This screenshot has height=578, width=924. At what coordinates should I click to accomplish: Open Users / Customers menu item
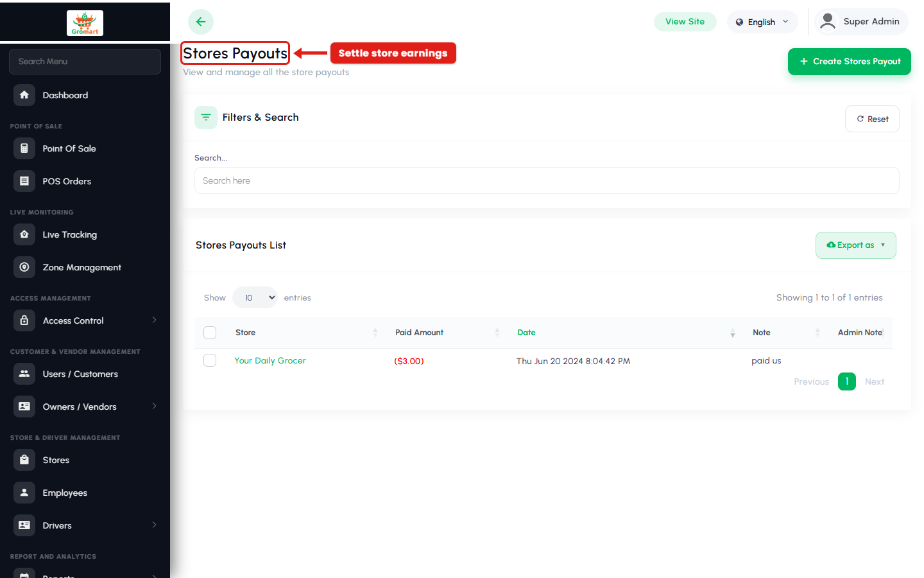click(85, 374)
